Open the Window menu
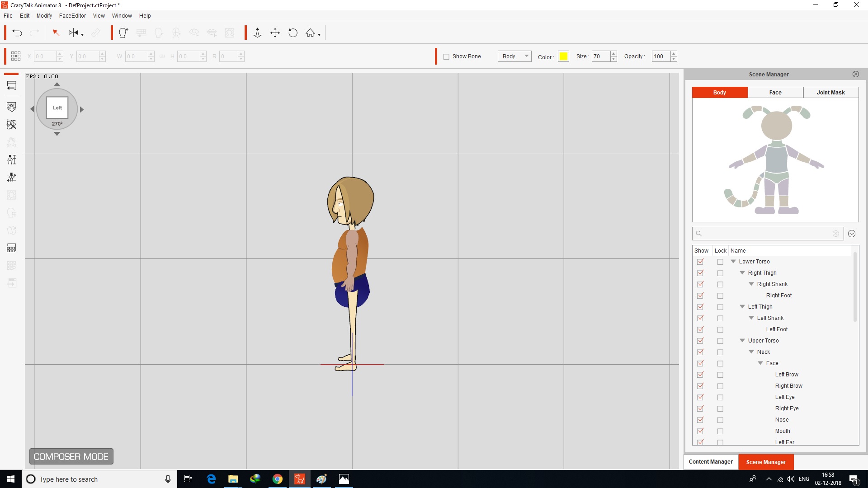The image size is (868, 488). tap(122, 15)
